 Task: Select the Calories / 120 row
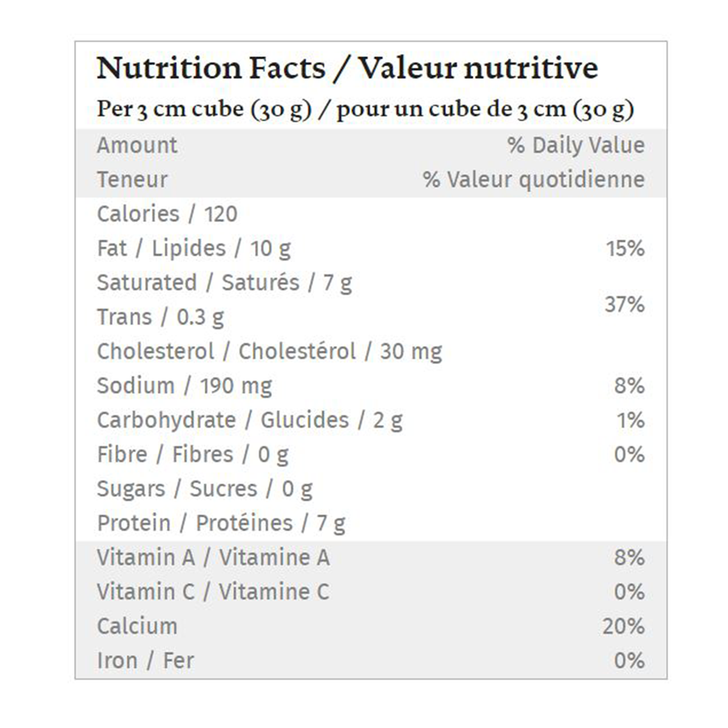(167, 214)
